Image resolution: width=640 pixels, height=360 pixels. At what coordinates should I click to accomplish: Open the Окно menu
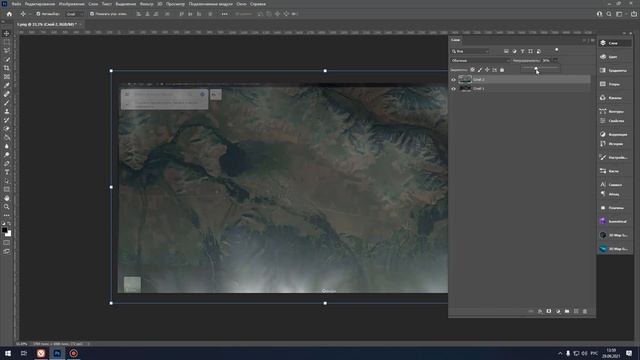241,4
